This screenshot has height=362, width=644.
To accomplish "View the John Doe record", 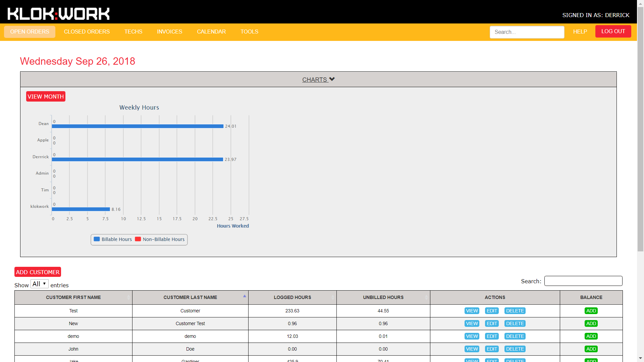I will pos(472,349).
